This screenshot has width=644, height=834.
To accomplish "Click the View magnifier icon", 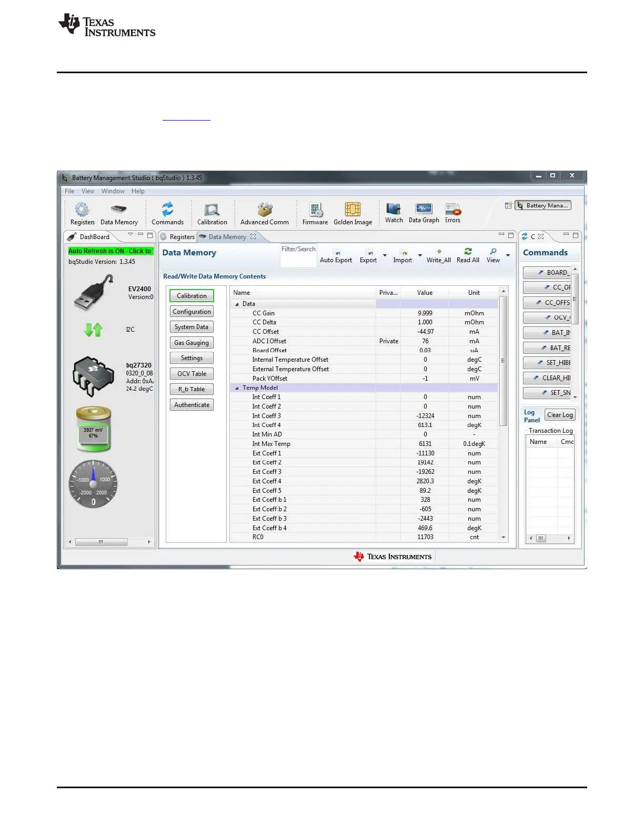I will [x=493, y=251].
